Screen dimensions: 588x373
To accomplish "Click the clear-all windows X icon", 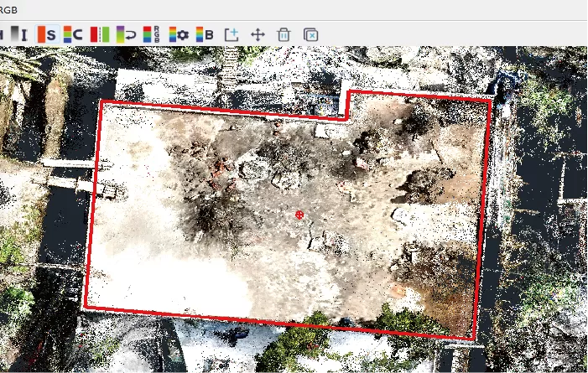I will click(x=310, y=35).
